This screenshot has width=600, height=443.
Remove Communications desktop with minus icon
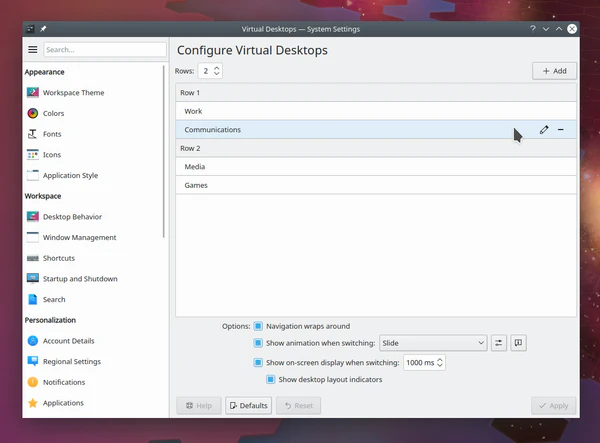561,130
